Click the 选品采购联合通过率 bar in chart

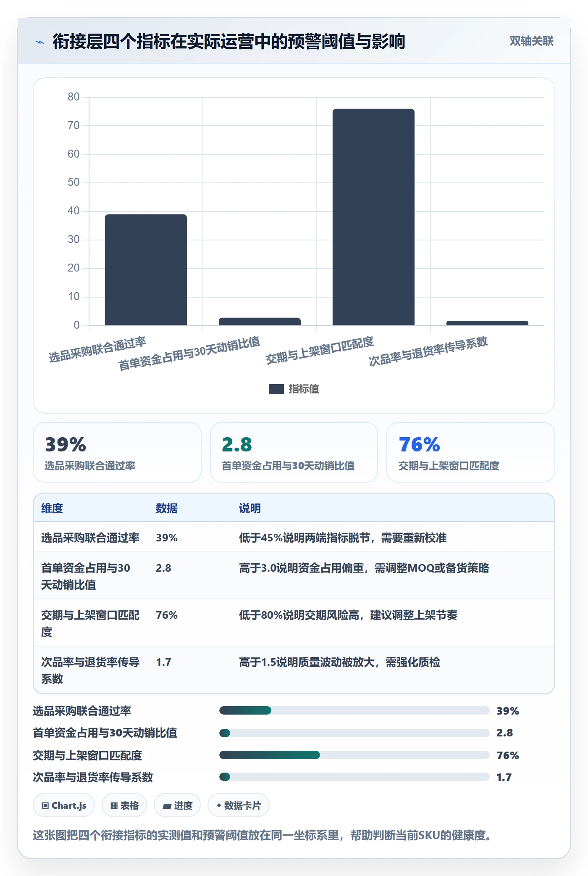tap(146, 270)
